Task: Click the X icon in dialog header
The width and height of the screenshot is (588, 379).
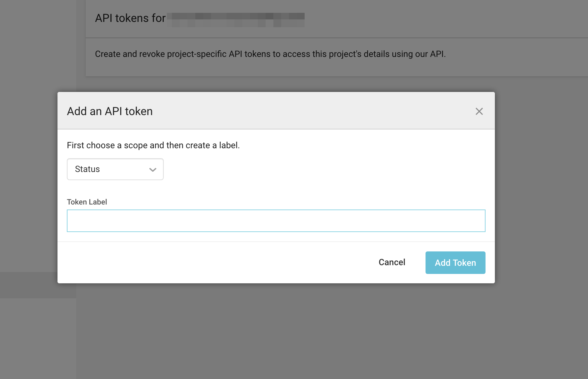Action: coord(480,111)
